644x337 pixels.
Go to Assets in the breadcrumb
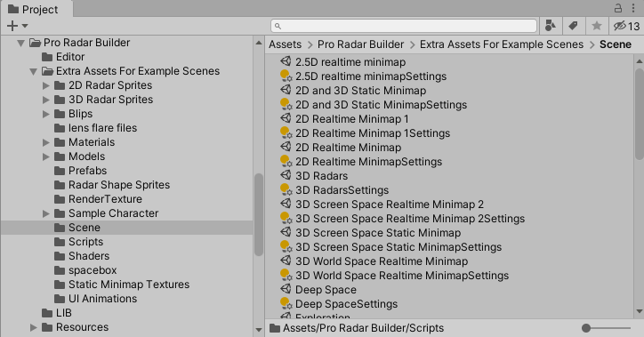point(285,44)
